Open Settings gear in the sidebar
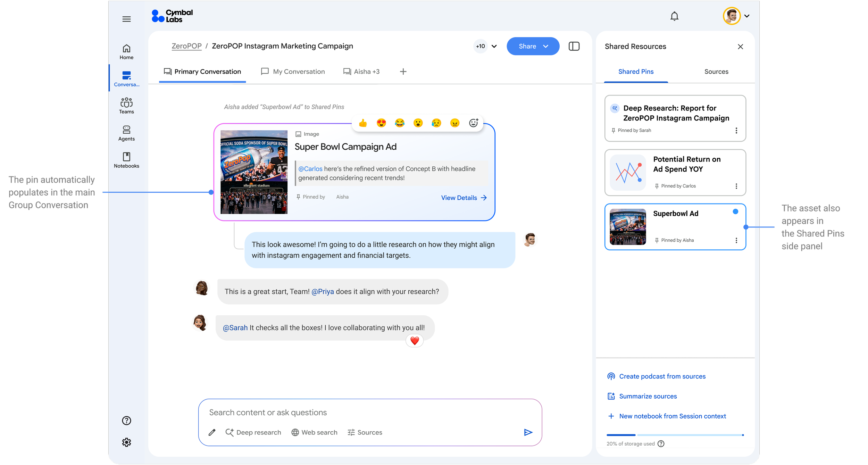 [x=126, y=442]
